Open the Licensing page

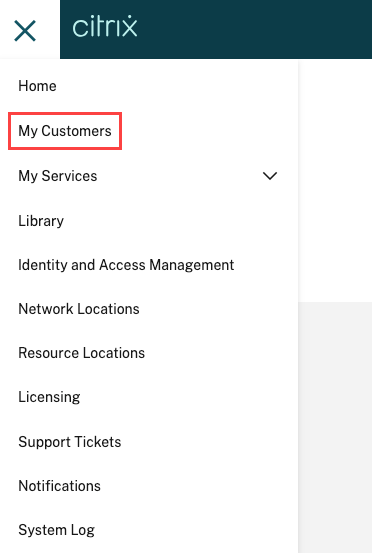[x=49, y=397]
